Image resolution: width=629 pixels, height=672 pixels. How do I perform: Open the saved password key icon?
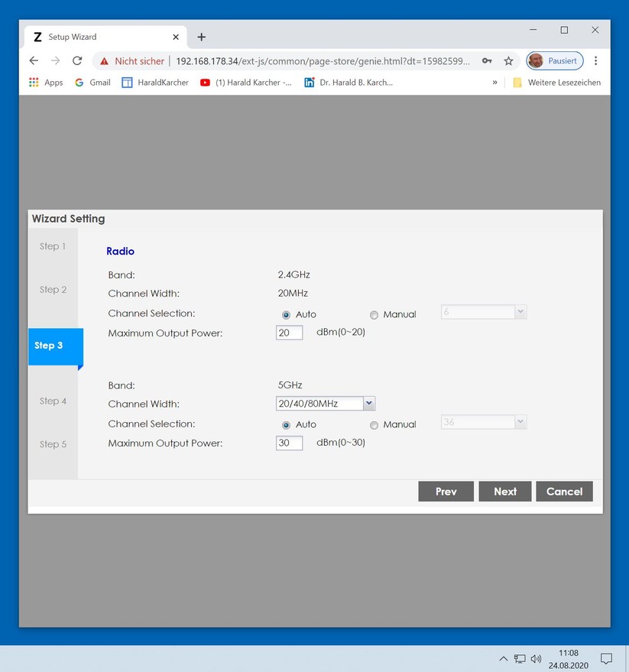[x=487, y=61]
